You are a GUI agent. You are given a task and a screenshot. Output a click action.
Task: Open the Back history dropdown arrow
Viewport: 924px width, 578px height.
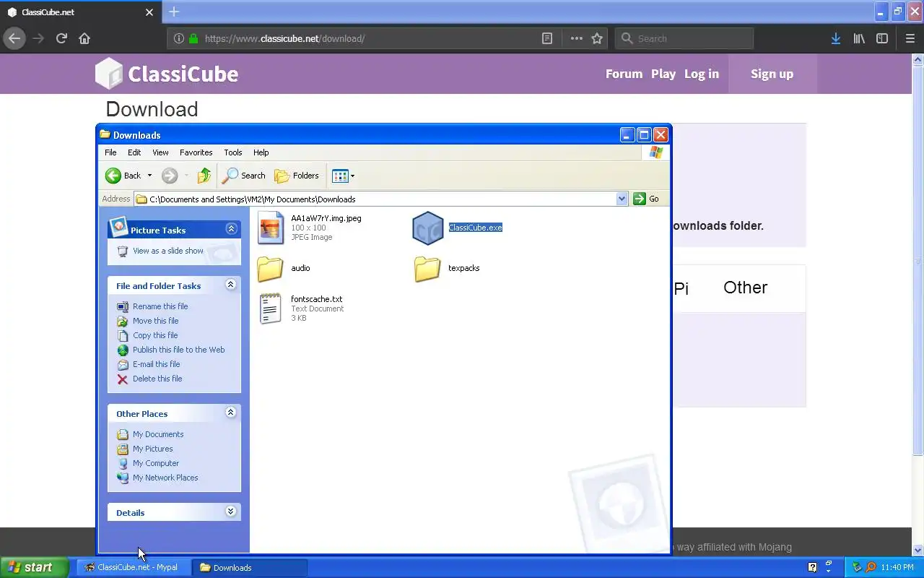pos(149,176)
